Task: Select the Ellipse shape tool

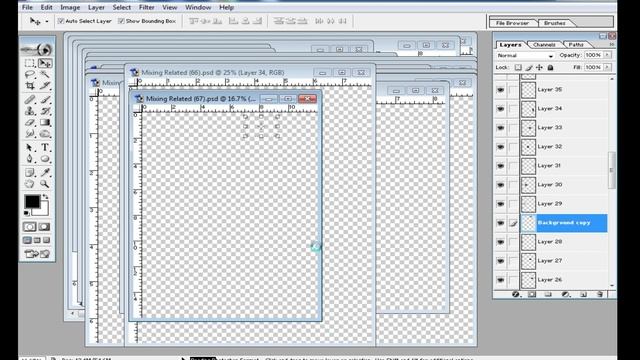Action: (45, 159)
